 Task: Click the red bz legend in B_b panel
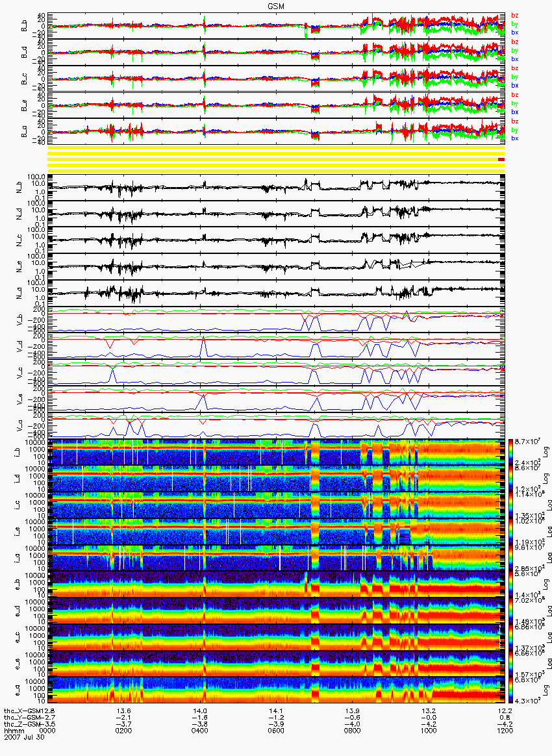pos(515,16)
